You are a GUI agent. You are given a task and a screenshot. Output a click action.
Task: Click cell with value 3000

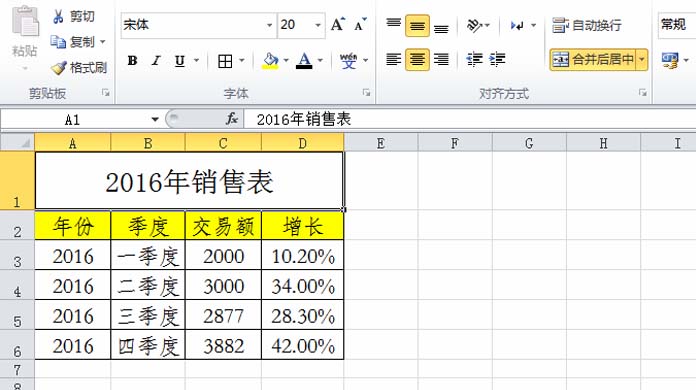223,285
